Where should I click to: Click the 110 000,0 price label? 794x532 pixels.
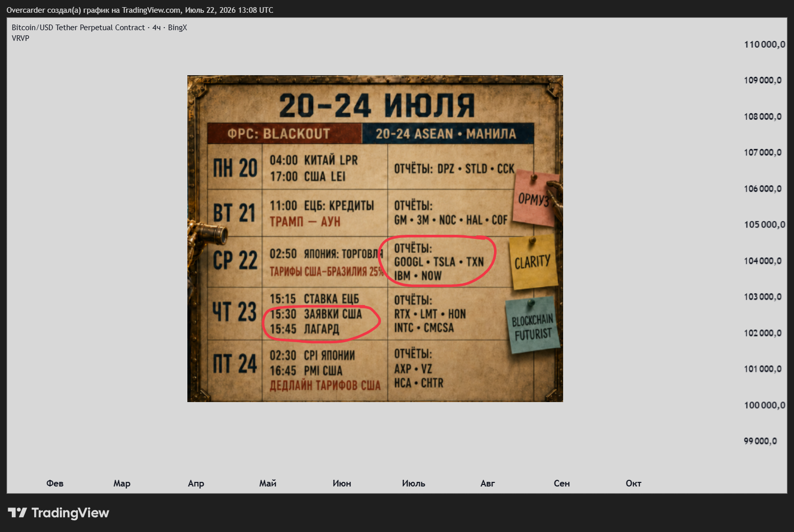click(x=764, y=45)
